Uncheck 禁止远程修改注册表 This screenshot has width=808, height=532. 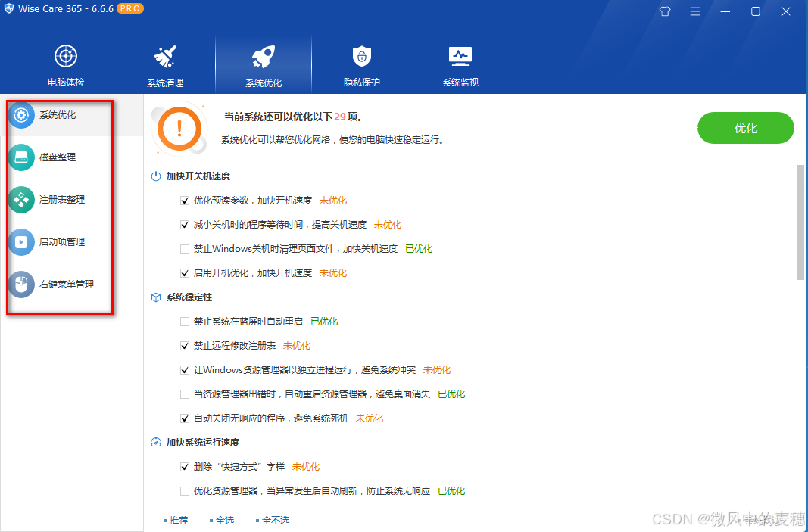pyautogui.click(x=185, y=346)
